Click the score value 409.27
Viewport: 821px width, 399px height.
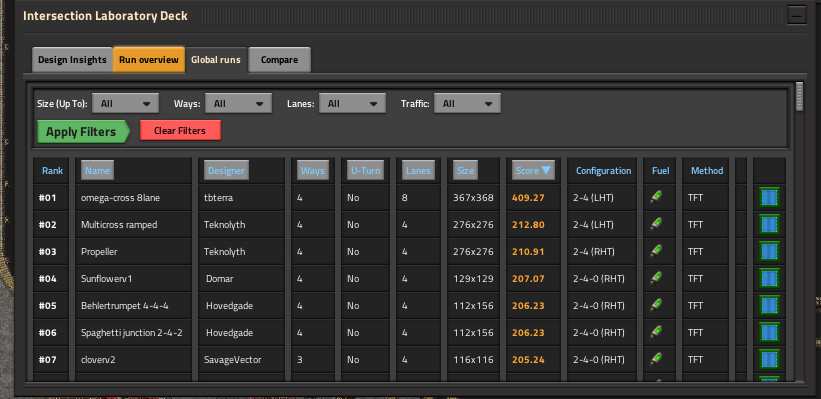tap(528, 198)
